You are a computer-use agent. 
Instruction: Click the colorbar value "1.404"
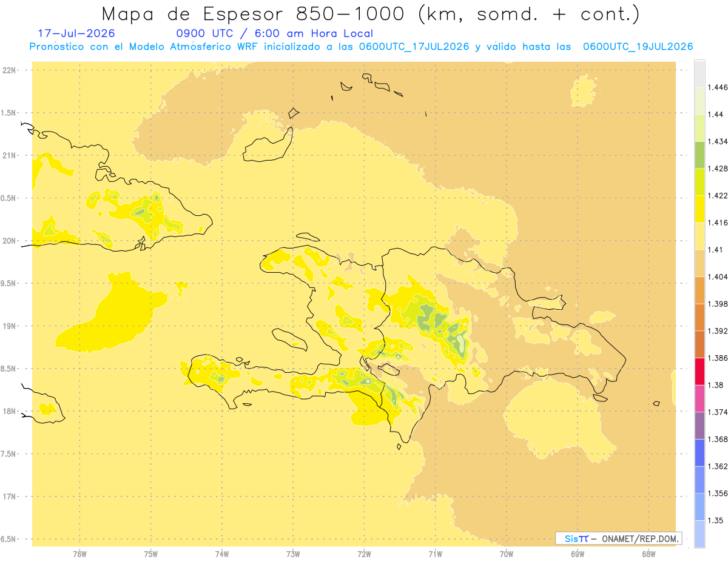click(x=718, y=276)
